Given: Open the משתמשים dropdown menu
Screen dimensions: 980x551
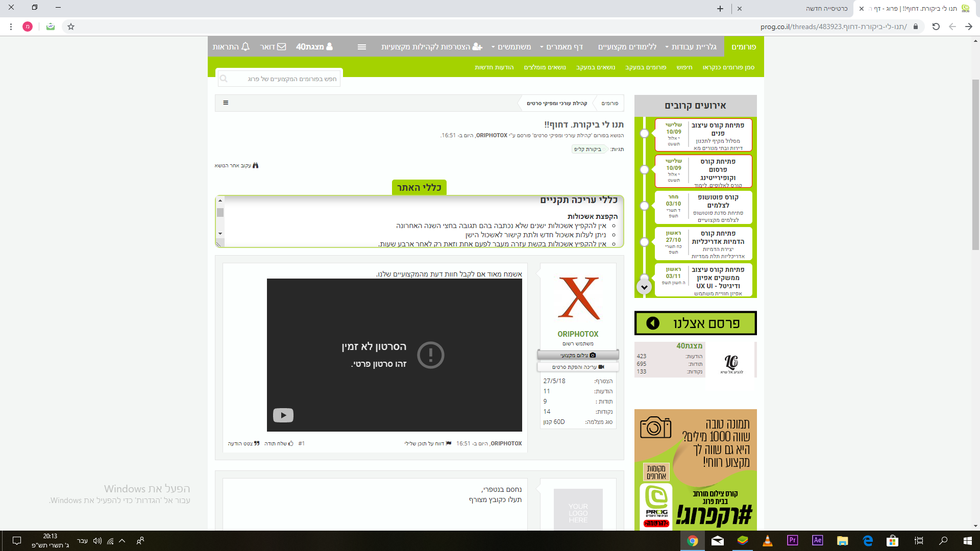Looking at the screenshot, I should (x=513, y=46).
